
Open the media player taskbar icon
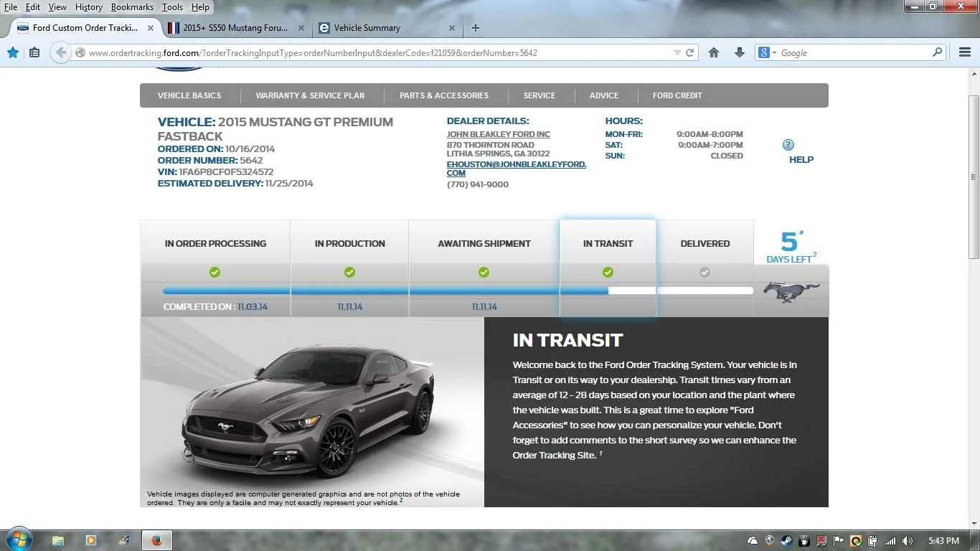coord(91,540)
